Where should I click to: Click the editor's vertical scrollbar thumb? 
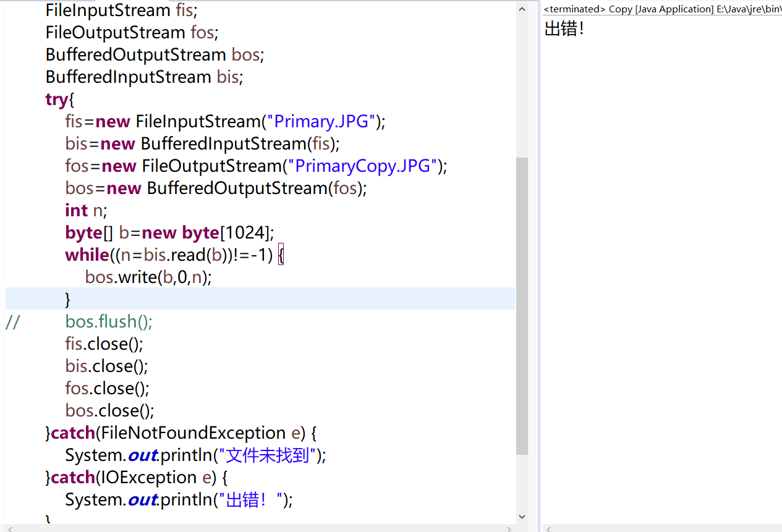point(522,306)
